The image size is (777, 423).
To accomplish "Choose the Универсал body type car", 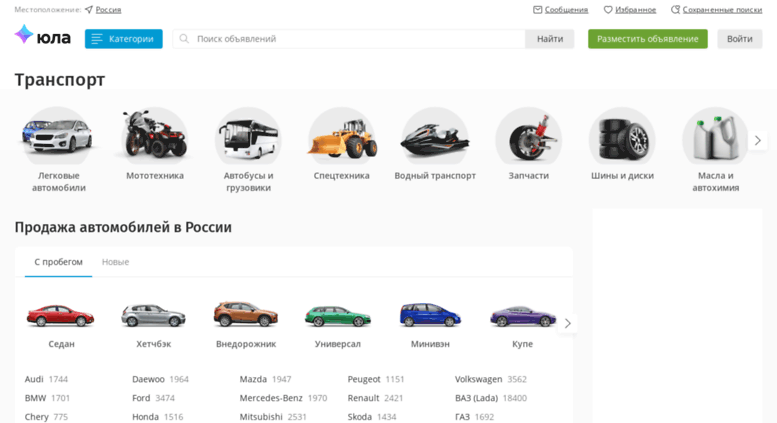I will coord(338,316).
